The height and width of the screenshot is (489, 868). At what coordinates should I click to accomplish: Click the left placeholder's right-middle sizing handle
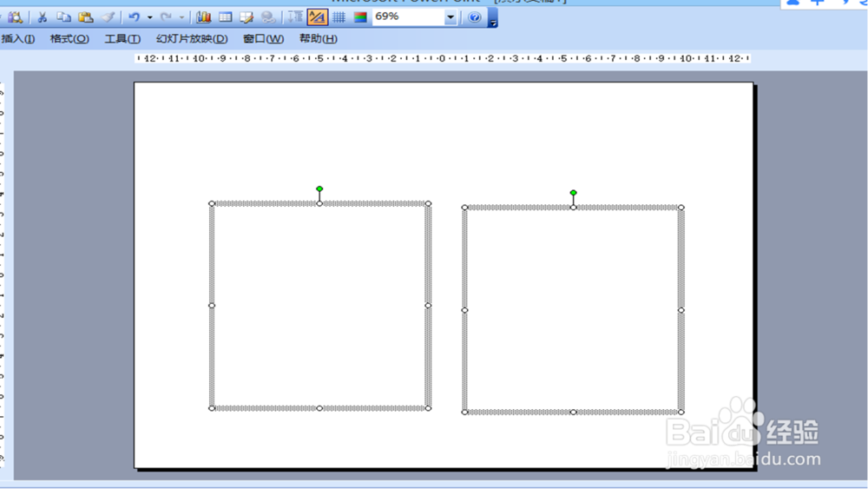pos(428,306)
